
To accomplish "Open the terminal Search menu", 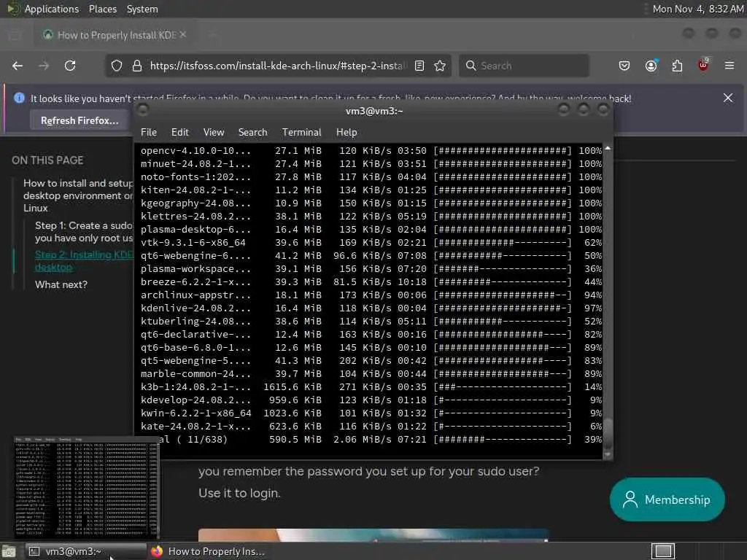I will [252, 133].
